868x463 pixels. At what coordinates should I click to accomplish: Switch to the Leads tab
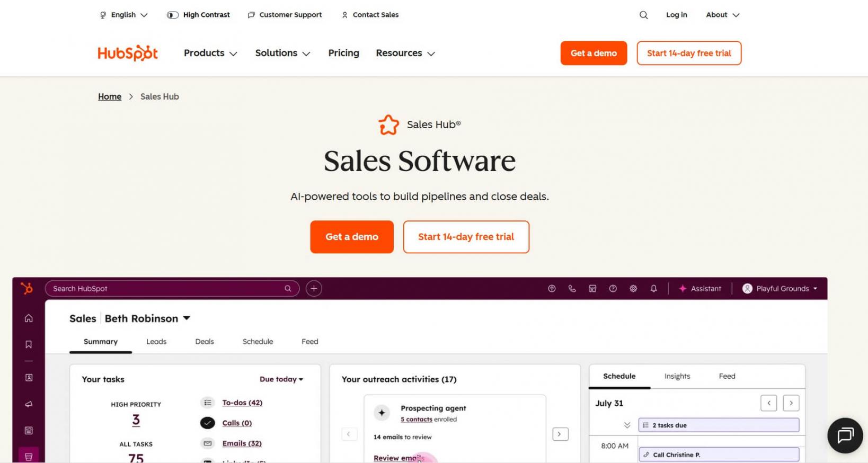tap(156, 342)
